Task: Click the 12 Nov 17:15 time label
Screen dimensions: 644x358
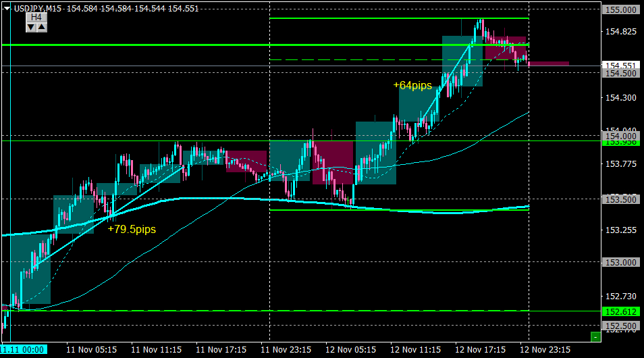Action: (480, 350)
